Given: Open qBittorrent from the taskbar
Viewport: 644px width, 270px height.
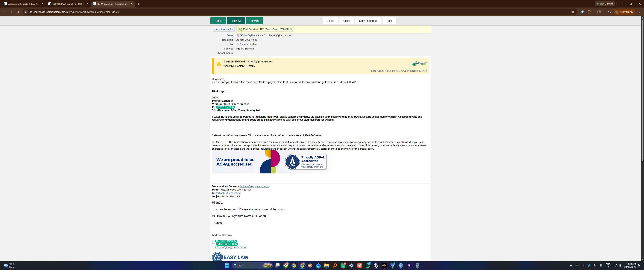Looking at the screenshot, I should pos(401,265).
